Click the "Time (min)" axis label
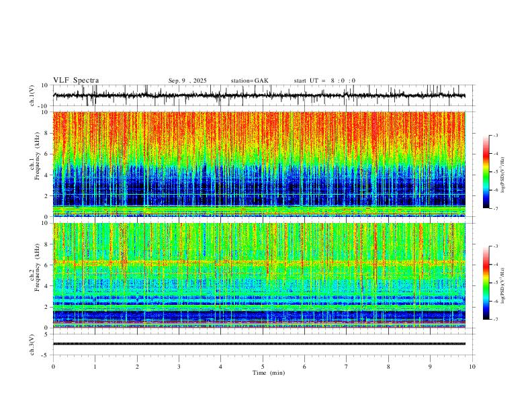Viewport: 532px width, 411px height. 269,373
